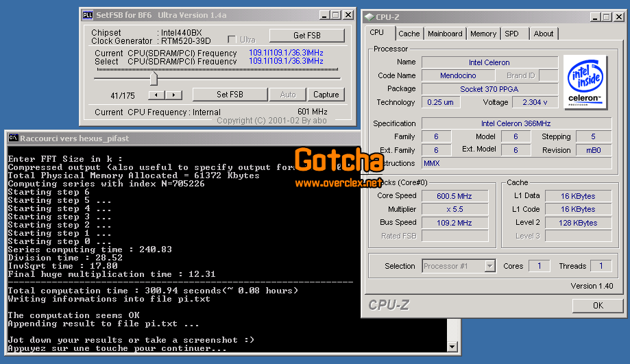Click the console scrollbar down arrow

pyautogui.click(x=452, y=347)
